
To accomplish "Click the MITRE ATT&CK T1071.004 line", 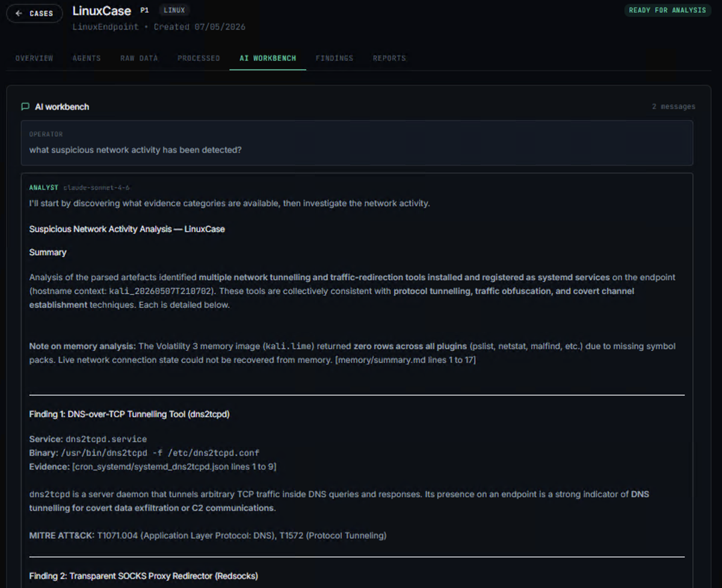I will (208, 535).
